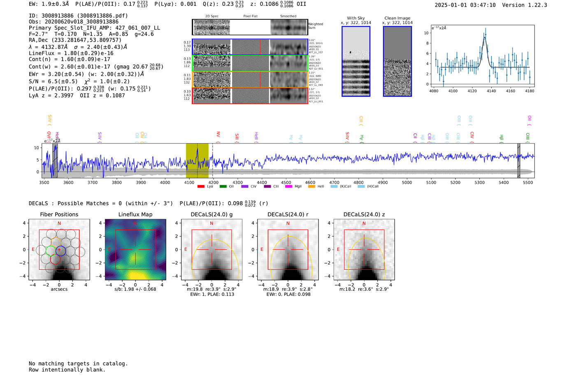
Task: Click the weighted sum Smoothed cutout
Action: click(289, 27)
